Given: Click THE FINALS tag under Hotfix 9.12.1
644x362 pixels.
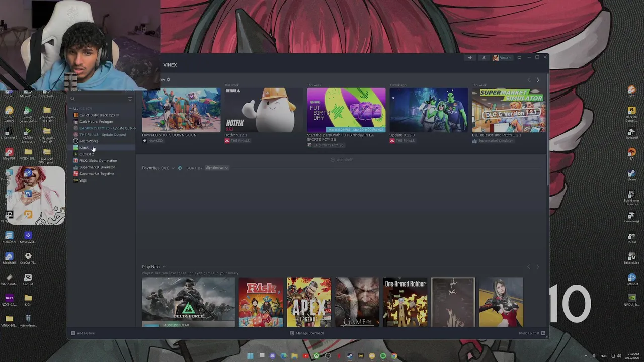Looking at the screenshot, I should (x=237, y=141).
